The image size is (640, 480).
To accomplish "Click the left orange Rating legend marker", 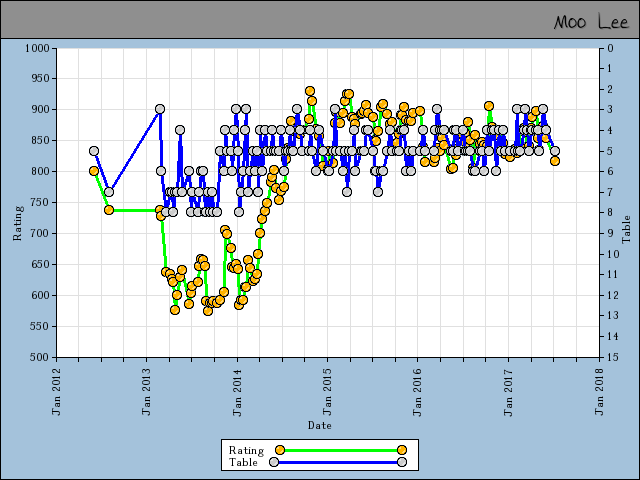I will pos(281,450).
